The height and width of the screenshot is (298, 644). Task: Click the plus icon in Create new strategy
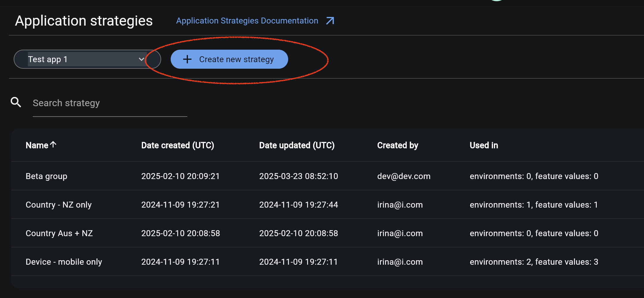point(187,59)
